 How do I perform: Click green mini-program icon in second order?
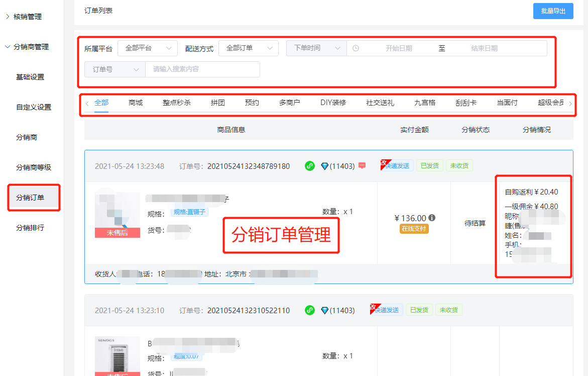click(310, 310)
